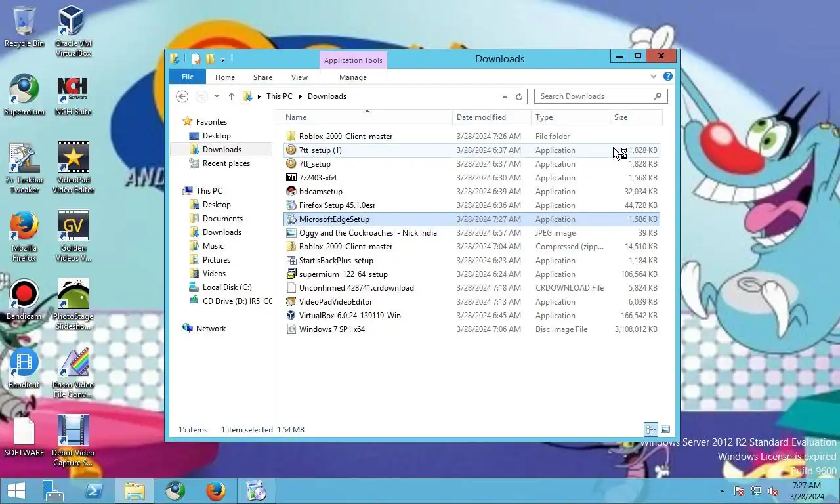The width and height of the screenshot is (840, 504).
Task: Select PhotoStage Slideshow desktop shortcut
Action: [x=73, y=304]
